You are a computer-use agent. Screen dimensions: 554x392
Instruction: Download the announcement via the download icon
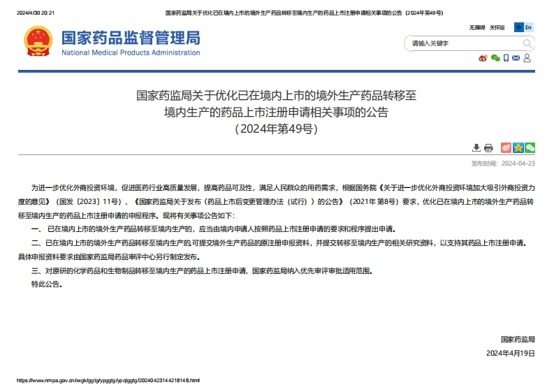[476, 147]
